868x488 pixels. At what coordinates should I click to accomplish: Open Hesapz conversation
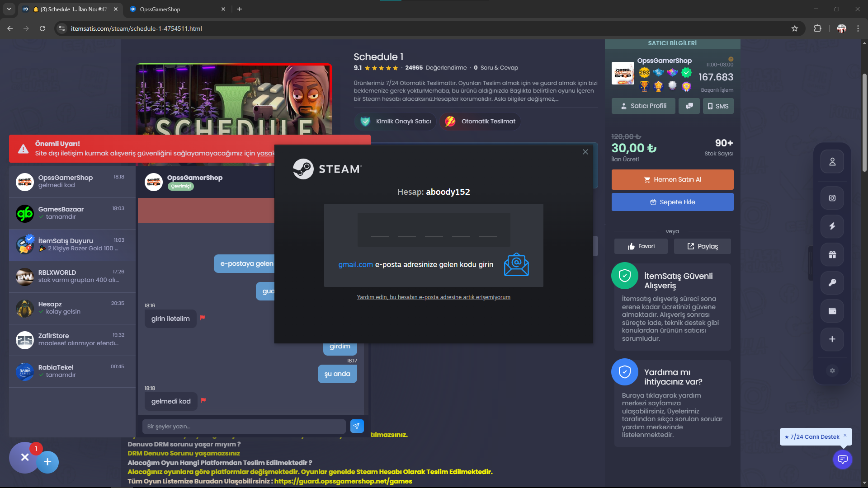coord(72,308)
